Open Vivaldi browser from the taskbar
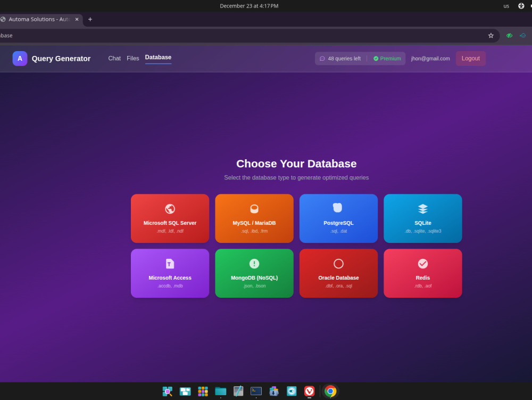Screen dimensions: 532x400 tap(309, 391)
